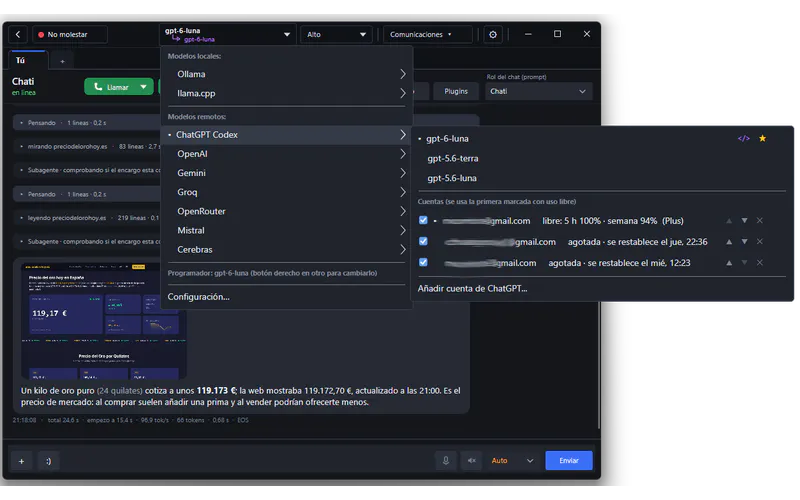
Task: Open the Mistral submenu
Action: click(287, 230)
